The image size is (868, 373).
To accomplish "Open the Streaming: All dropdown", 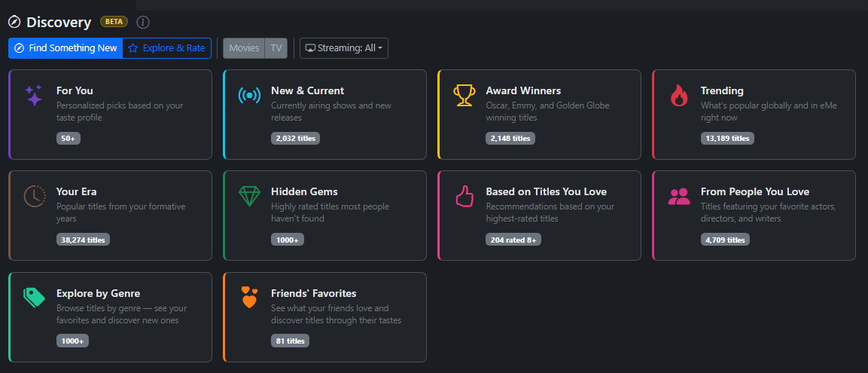I will click(344, 48).
